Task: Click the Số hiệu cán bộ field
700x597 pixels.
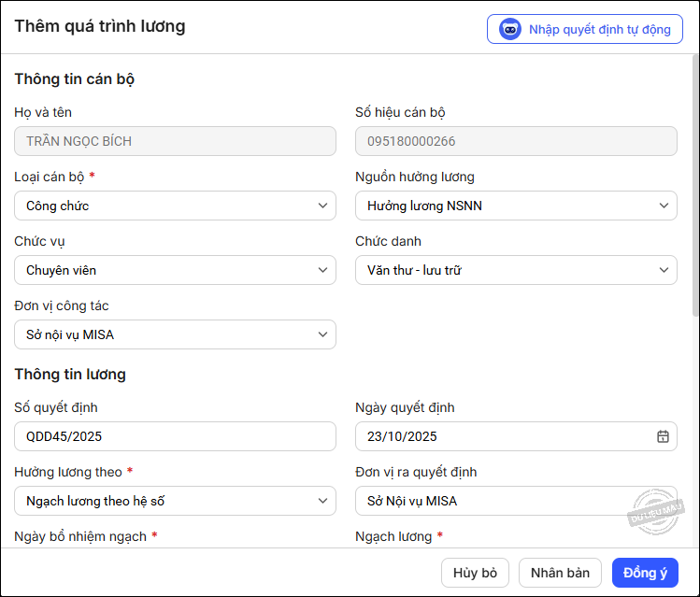Action: tap(516, 141)
